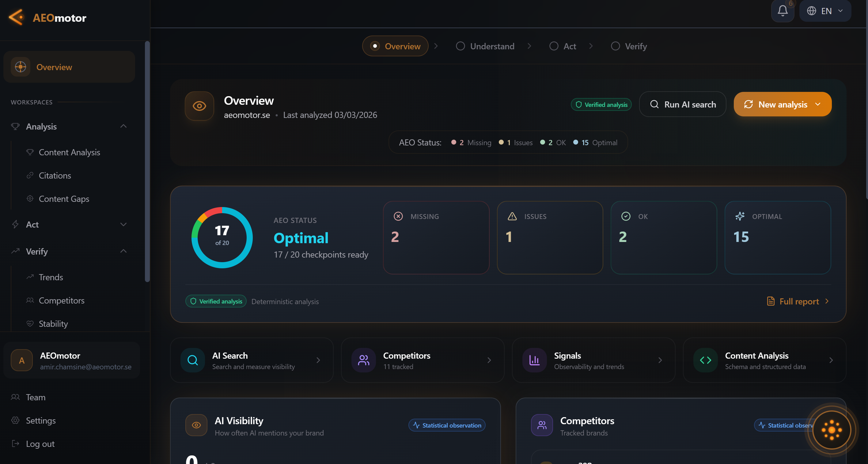Open the orange glowing assistant orb
The width and height of the screenshot is (868, 464).
coord(831,430)
